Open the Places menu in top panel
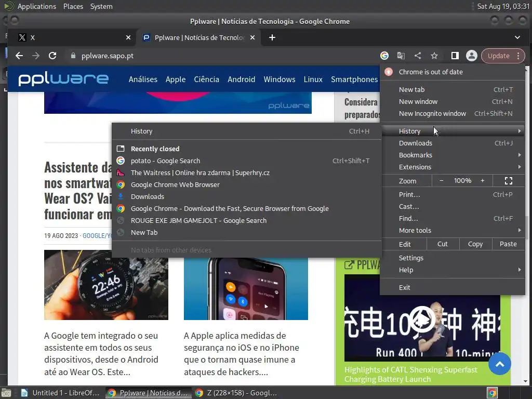 pos(73,6)
